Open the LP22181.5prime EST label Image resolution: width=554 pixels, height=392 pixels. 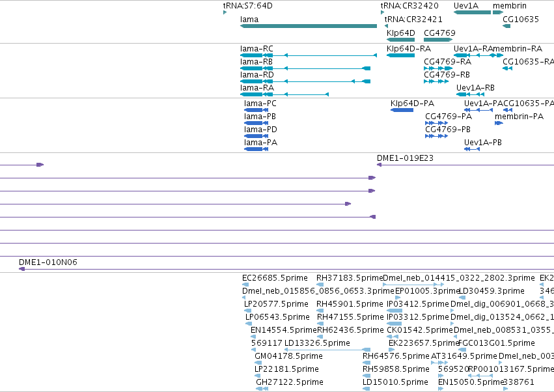click(x=286, y=370)
